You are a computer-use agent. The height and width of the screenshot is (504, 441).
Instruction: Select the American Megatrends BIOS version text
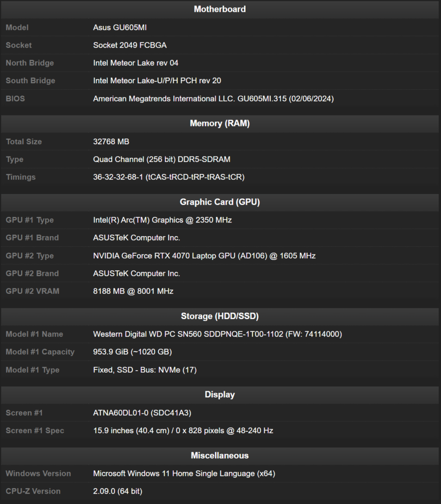pos(213,98)
